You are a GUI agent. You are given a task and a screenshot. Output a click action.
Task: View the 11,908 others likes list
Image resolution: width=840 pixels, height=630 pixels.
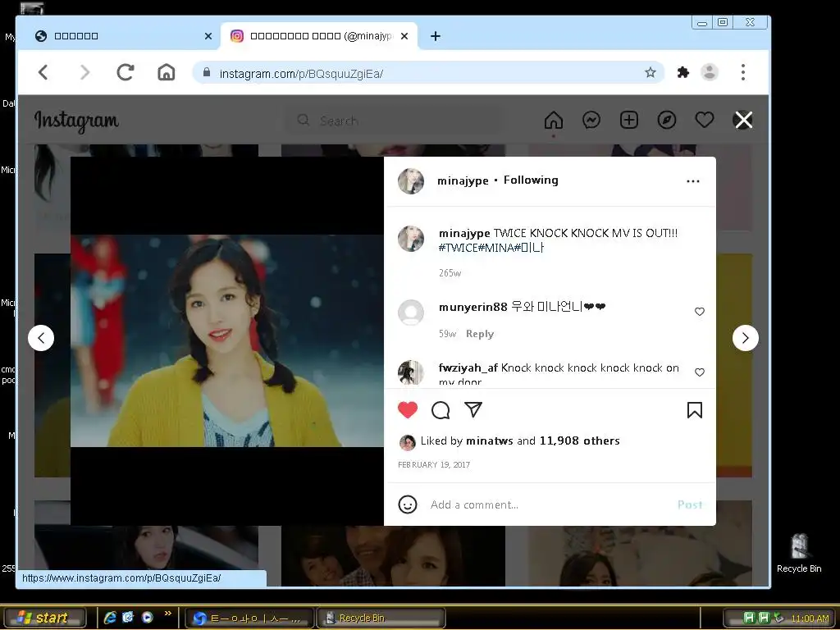point(579,441)
